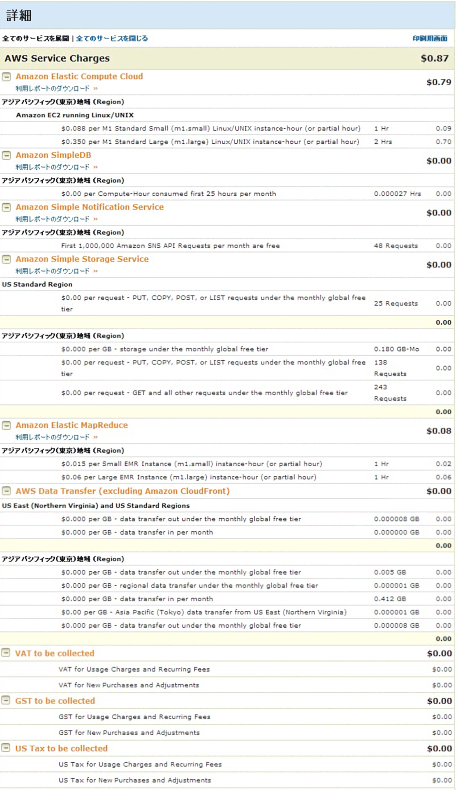The width and height of the screenshot is (460, 790).
Task: Select 'US Tax for Usage Charges and Recurring Fees'
Action: click(x=140, y=764)
